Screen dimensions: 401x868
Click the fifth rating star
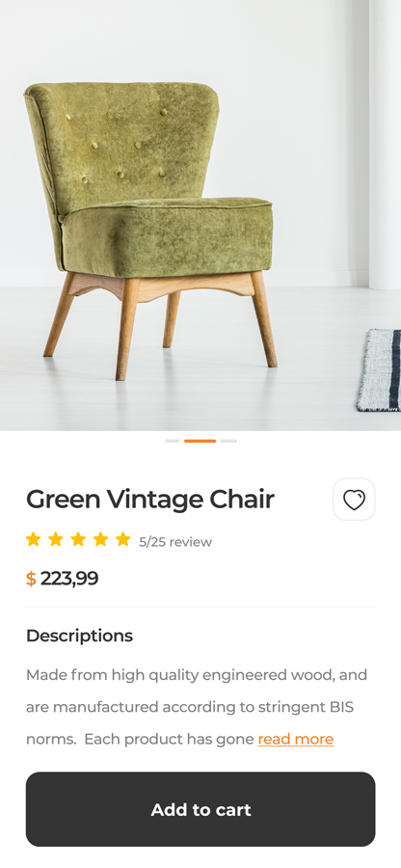122,539
